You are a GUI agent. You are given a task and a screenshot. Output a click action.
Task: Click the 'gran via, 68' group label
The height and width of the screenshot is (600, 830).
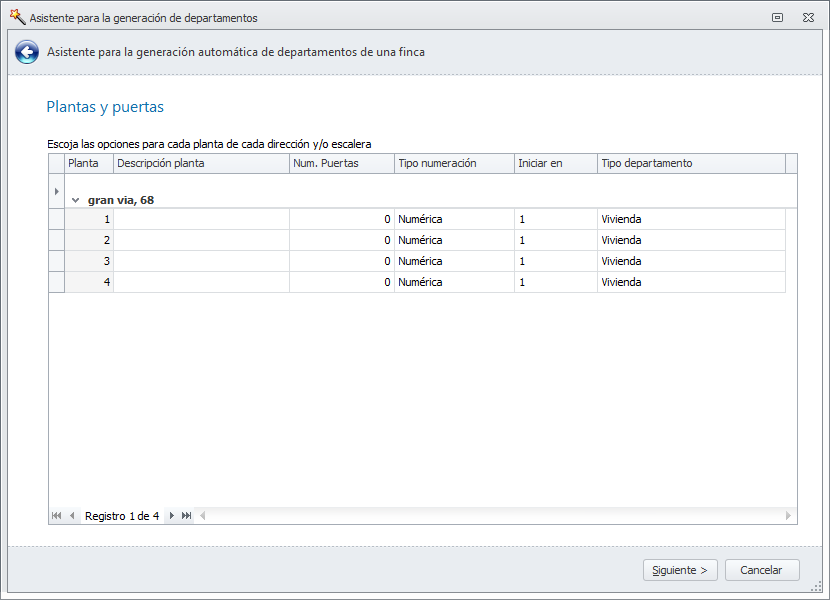click(x=121, y=200)
